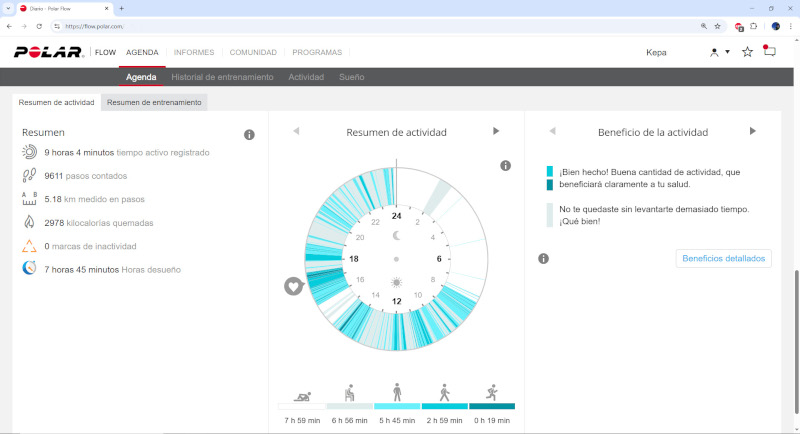This screenshot has height=434, width=800.
Task: Expand the user profile dropdown menu
Action: (719, 52)
